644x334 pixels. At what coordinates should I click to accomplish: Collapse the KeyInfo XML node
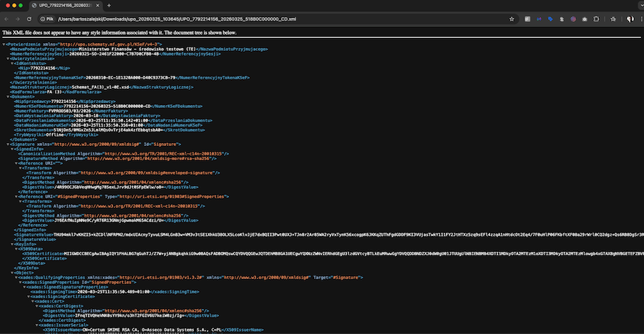click(x=13, y=243)
